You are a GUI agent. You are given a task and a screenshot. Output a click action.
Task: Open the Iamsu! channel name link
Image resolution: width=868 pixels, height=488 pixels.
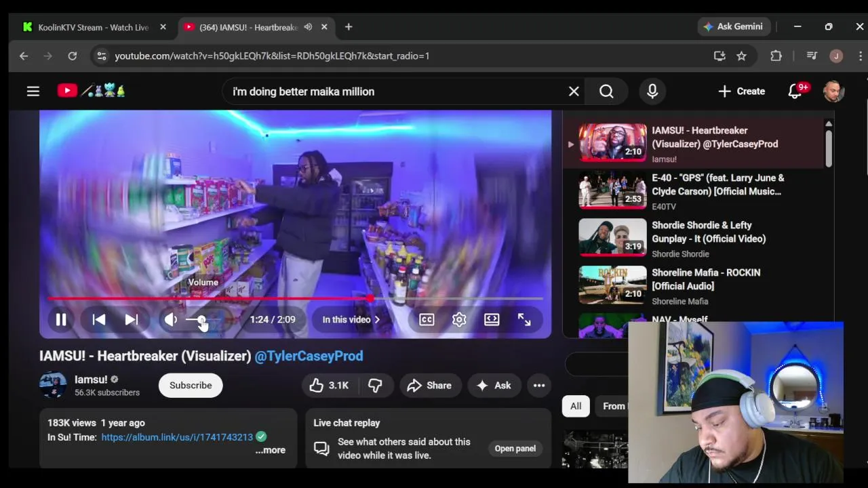click(x=91, y=380)
